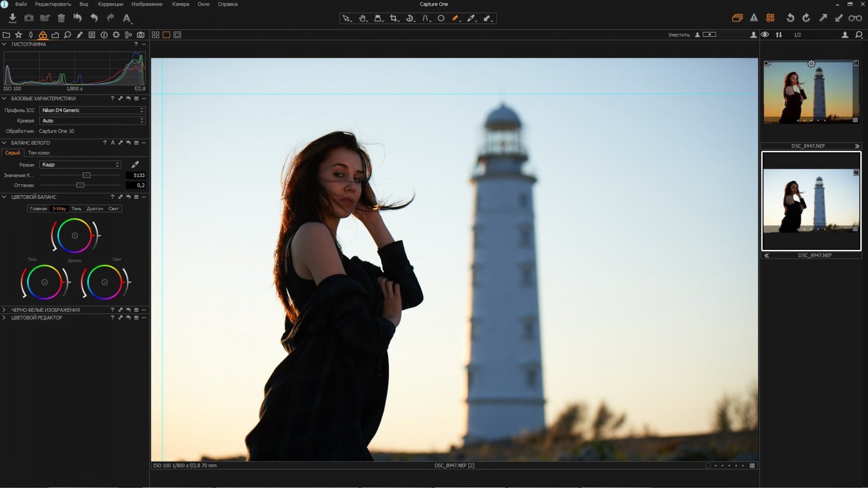
Task: Switch to grid multi-view mode icon
Action: [156, 35]
